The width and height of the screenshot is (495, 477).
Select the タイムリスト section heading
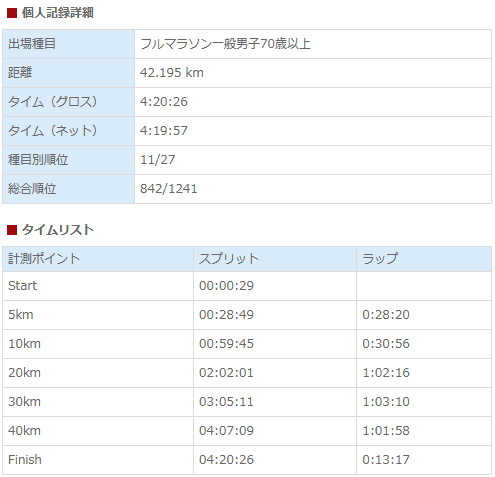coord(58,230)
